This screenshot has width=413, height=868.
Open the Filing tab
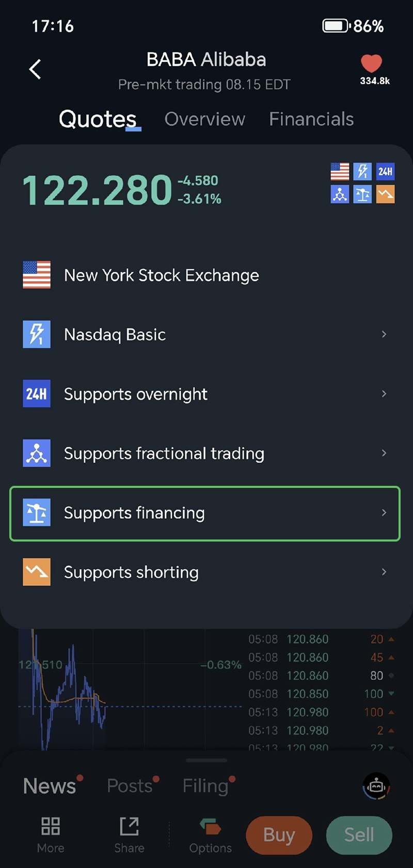pyautogui.click(x=205, y=786)
